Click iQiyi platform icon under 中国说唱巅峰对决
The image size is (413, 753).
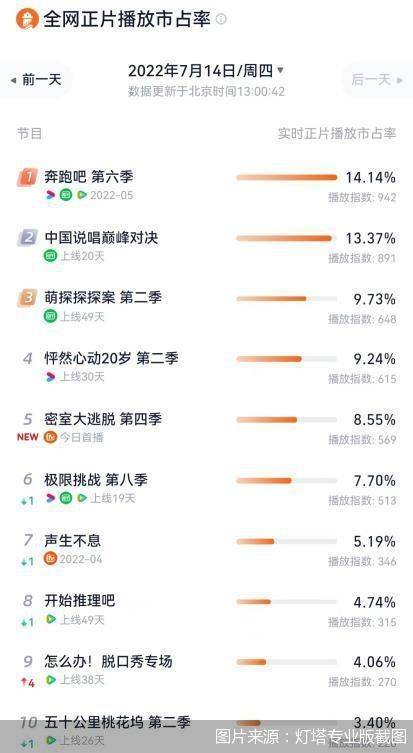click(50, 256)
